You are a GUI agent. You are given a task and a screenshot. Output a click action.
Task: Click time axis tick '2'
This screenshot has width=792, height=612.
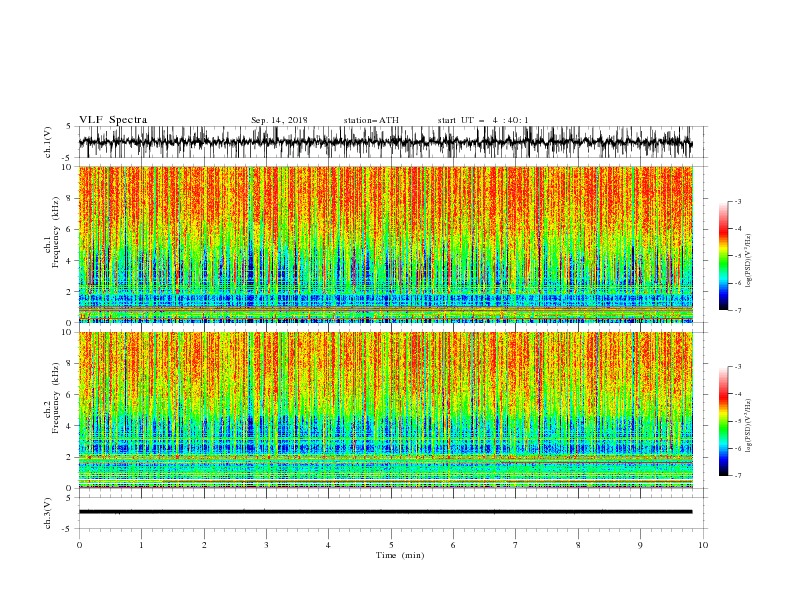click(x=204, y=545)
